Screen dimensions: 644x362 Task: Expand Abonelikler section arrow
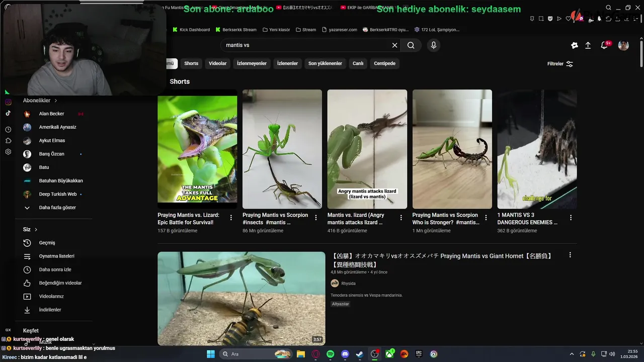click(x=56, y=101)
